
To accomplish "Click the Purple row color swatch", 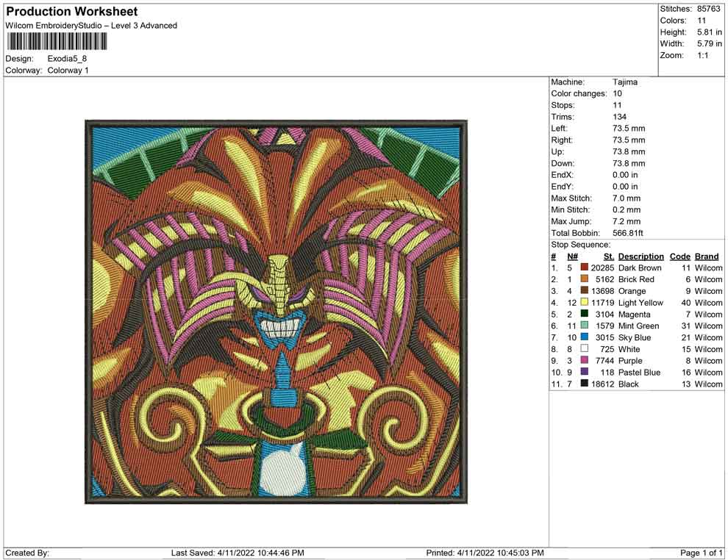I will tap(585, 360).
